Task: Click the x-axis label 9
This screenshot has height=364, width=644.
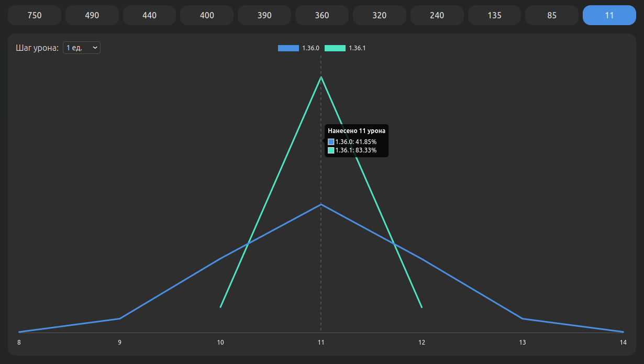Action: coord(120,343)
